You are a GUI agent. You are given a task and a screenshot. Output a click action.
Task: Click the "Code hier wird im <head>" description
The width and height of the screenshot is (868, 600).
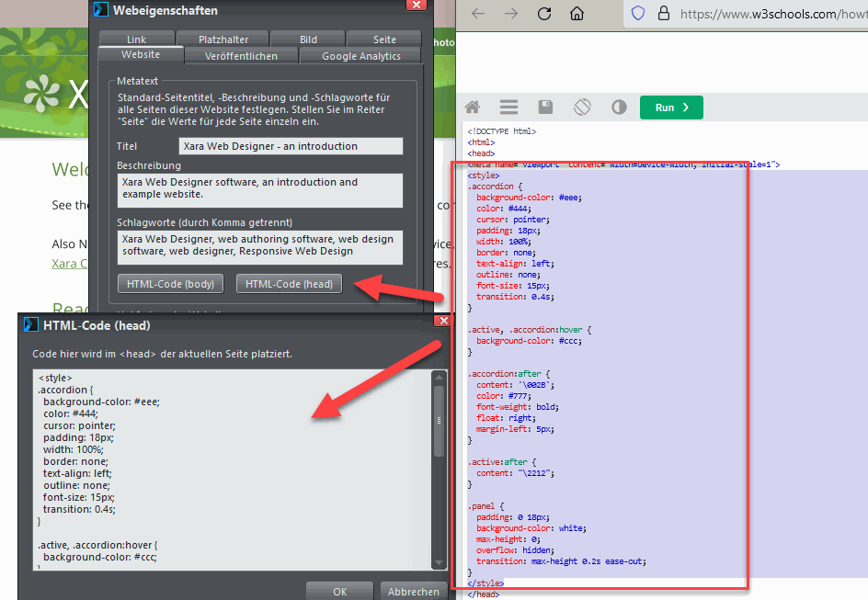pyautogui.click(x=162, y=354)
